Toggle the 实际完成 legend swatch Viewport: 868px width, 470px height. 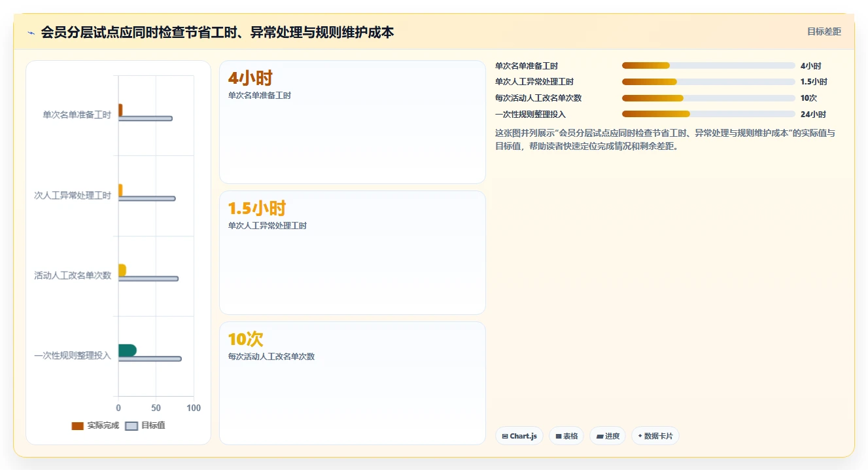tap(77, 426)
